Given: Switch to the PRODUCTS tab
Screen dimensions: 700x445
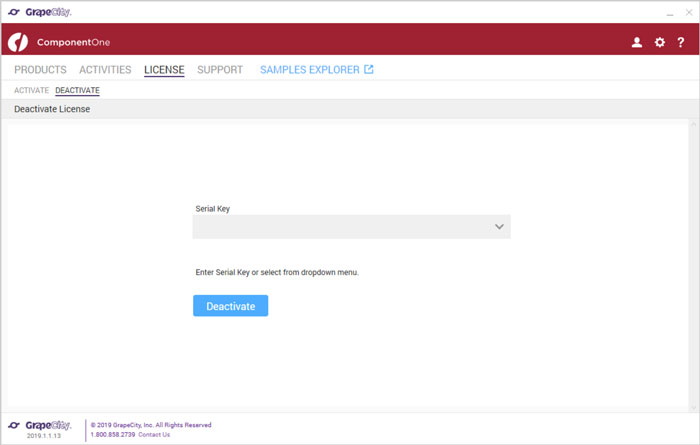Looking at the screenshot, I should point(40,70).
